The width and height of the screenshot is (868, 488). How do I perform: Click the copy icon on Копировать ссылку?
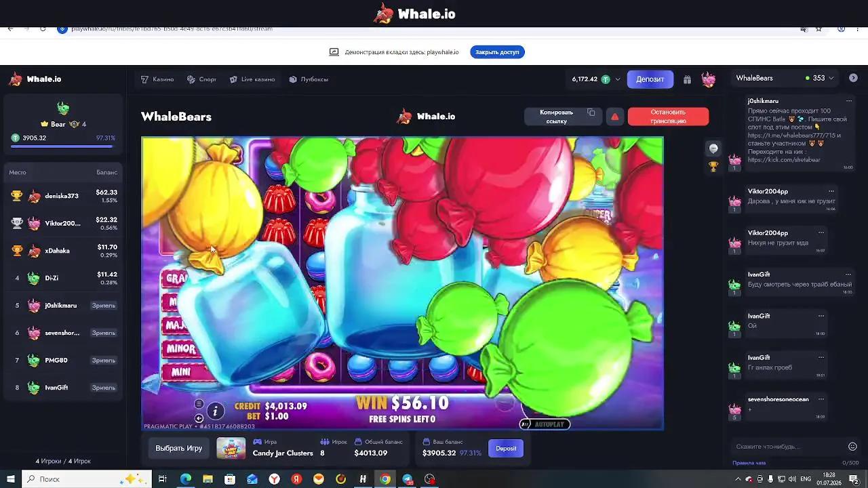pos(591,113)
